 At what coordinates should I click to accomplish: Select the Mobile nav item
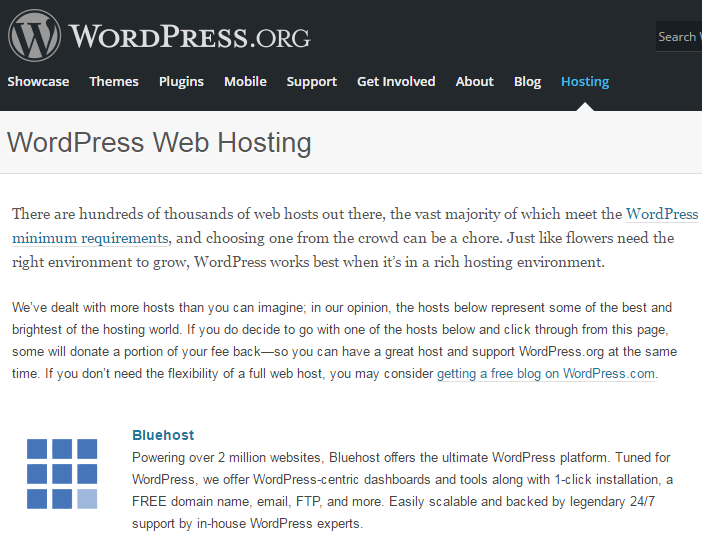pyautogui.click(x=245, y=81)
